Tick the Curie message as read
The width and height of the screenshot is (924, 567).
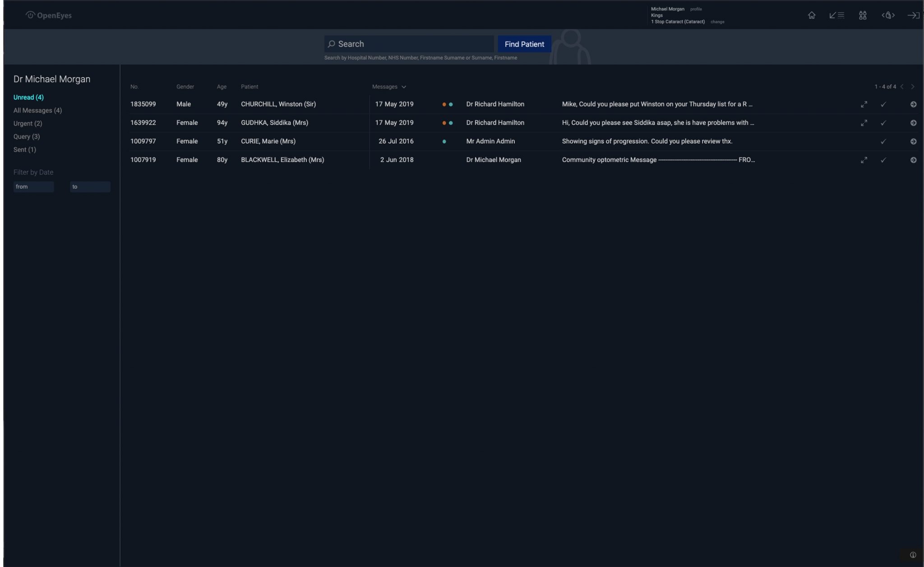pyautogui.click(x=883, y=142)
